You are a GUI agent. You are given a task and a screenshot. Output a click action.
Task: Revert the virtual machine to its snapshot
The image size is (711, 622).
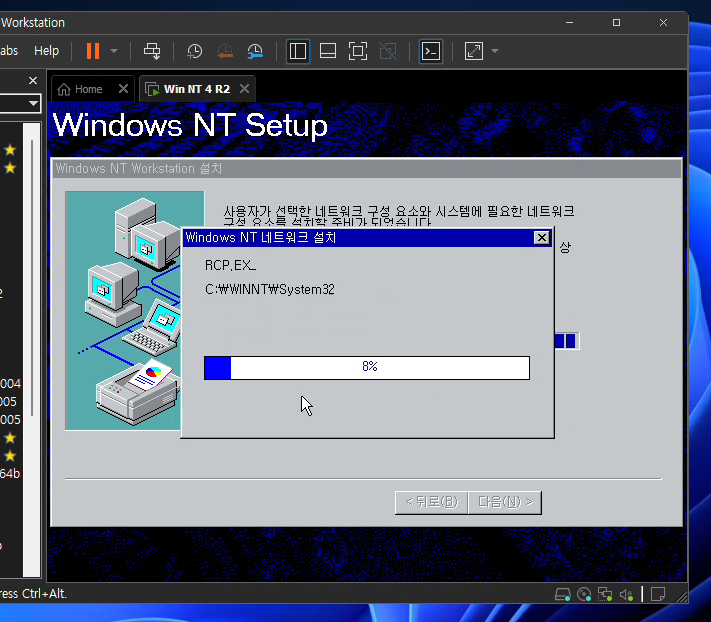(x=225, y=51)
